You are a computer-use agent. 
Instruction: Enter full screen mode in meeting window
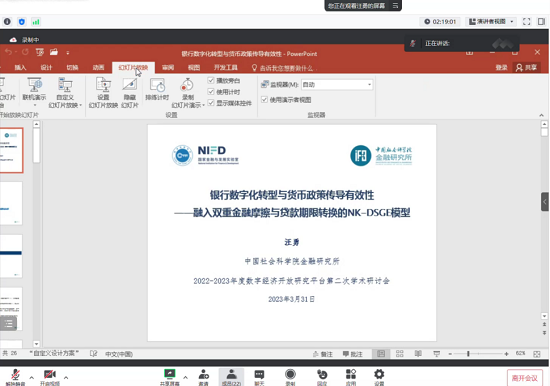(526, 22)
